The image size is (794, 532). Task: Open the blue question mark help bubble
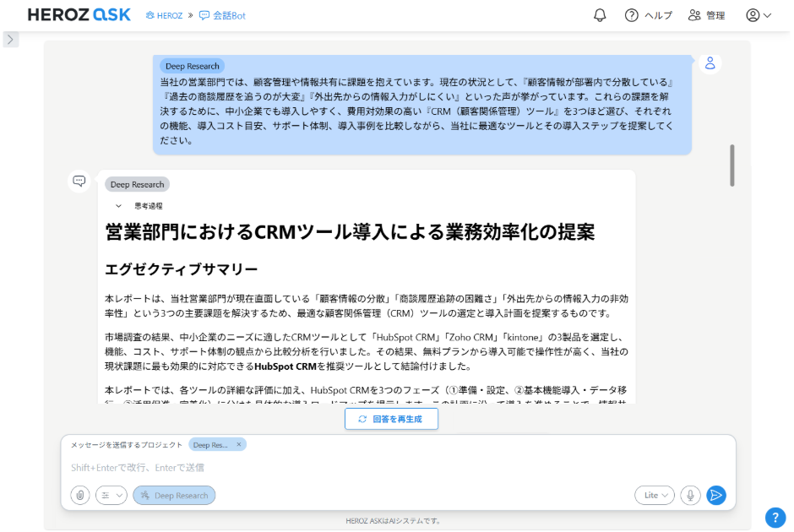point(775,518)
